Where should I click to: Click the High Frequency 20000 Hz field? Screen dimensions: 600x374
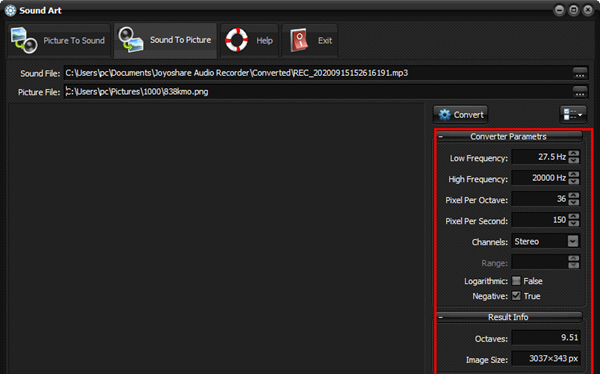540,178
